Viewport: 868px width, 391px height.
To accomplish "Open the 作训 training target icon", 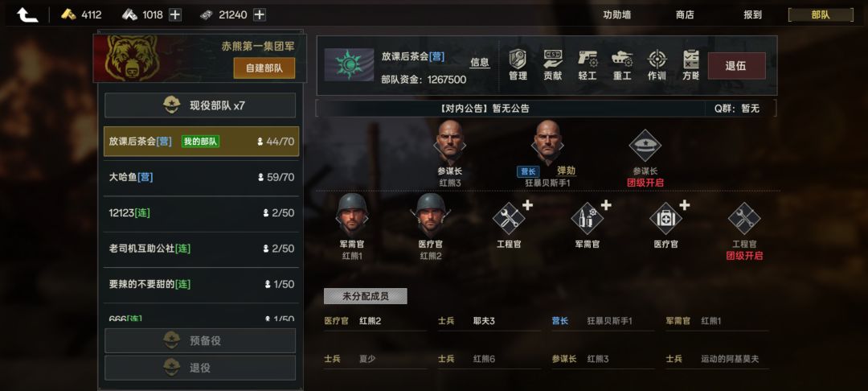I will (657, 65).
